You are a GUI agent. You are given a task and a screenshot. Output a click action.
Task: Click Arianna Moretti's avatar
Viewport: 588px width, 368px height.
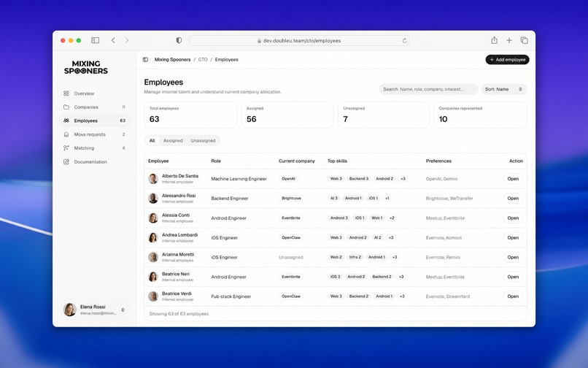(x=153, y=257)
